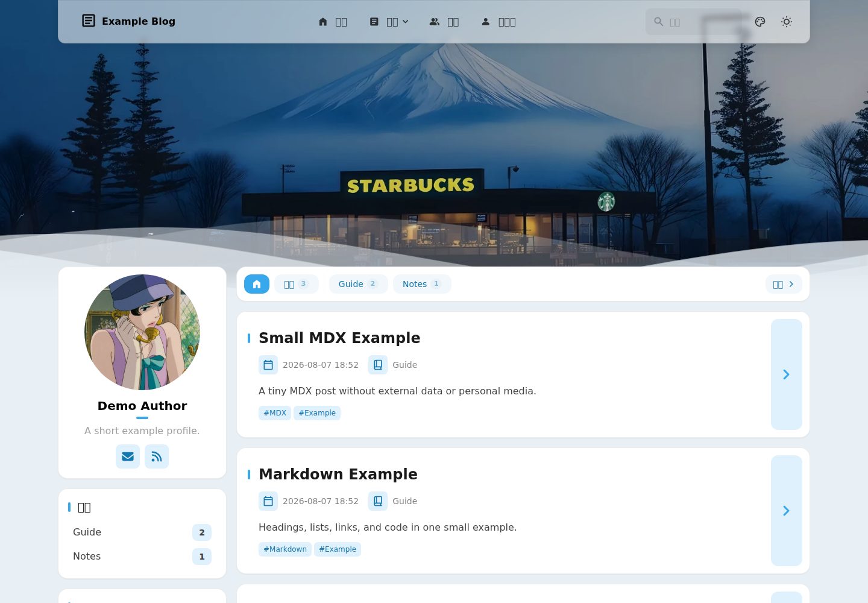
Task: Click the date 2026-08-07 18:52 in Markdown Example
Action: click(x=321, y=501)
